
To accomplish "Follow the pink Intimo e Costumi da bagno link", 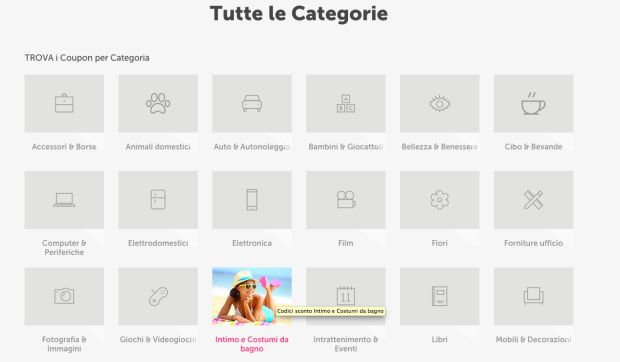I will tap(252, 344).
